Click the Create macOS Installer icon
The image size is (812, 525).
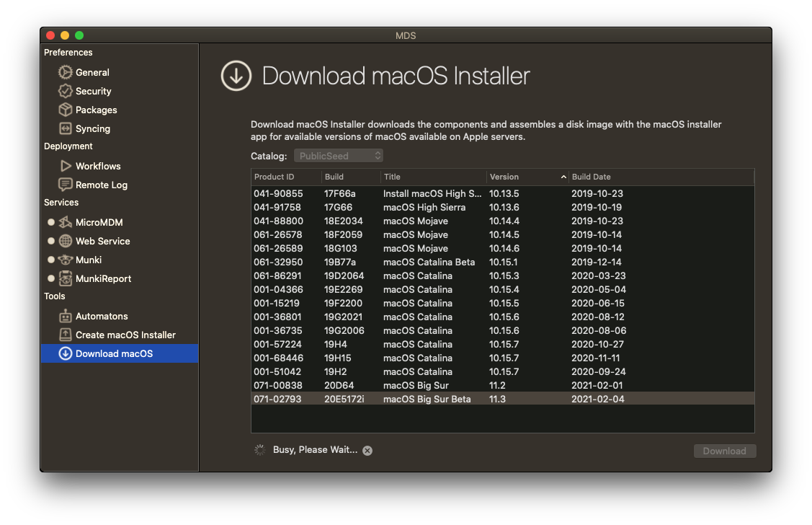tap(65, 335)
